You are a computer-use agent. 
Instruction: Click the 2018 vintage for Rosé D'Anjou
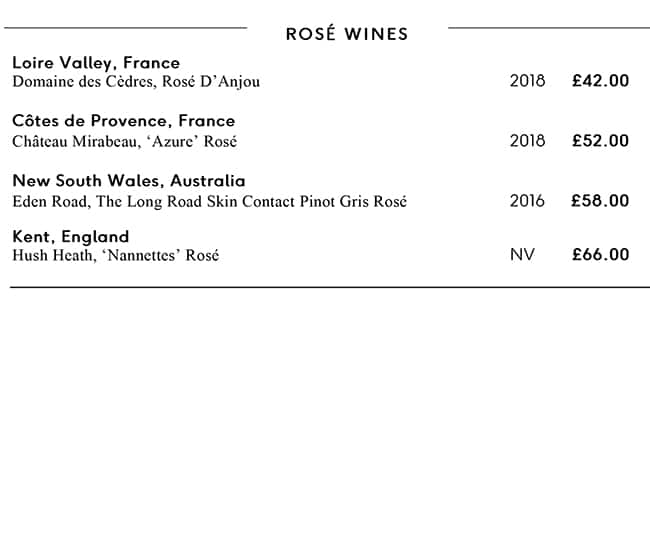pyautogui.click(x=527, y=81)
